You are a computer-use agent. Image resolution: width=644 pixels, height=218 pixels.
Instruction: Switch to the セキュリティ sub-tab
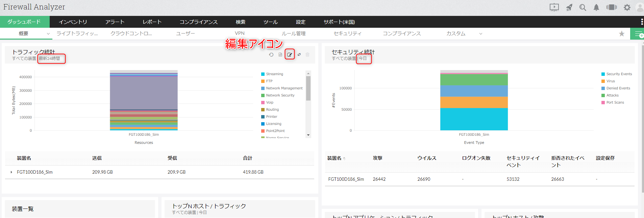(348, 34)
